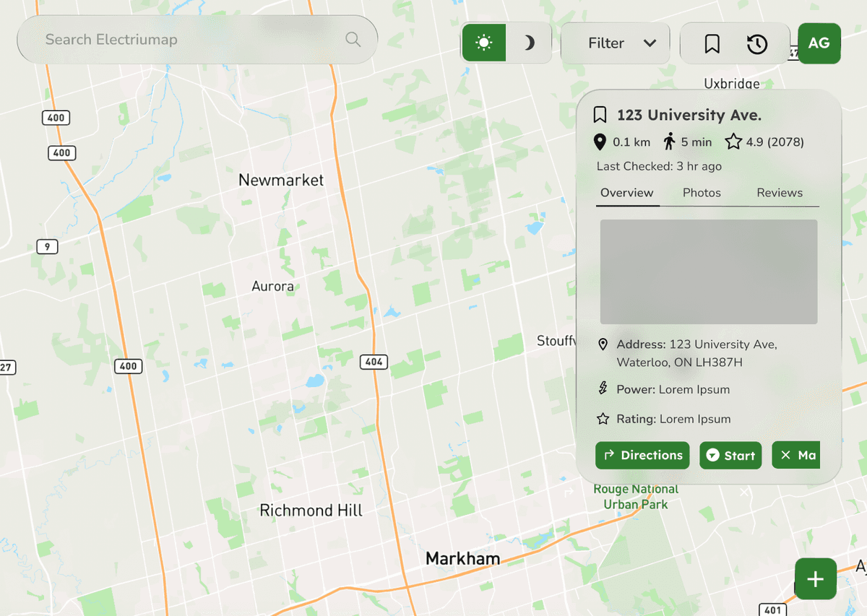Click the lightning bolt Power icon

tap(603, 389)
